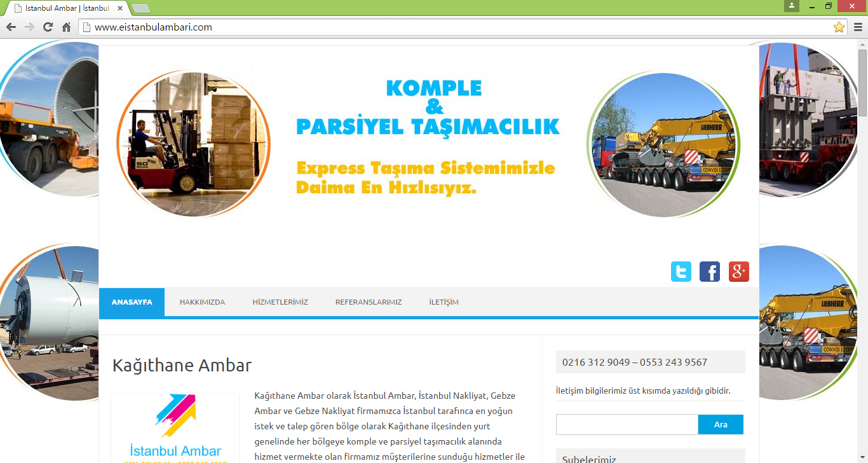Go to the browser home icon

tap(66, 27)
